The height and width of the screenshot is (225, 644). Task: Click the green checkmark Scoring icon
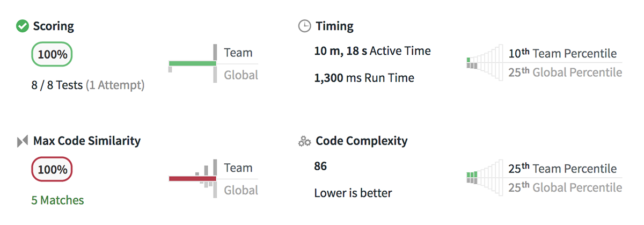tap(22, 26)
